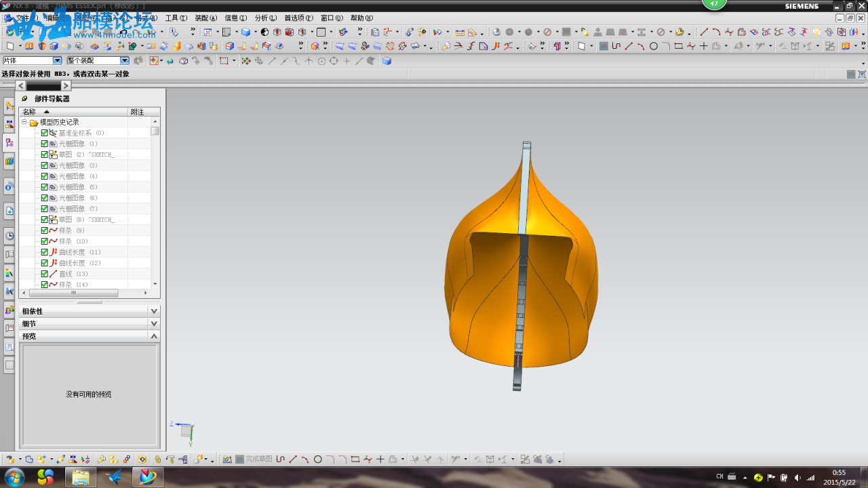Click the right arrow above navigator panel
This screenshot has height=488, width=868.
tap(66, 85)
